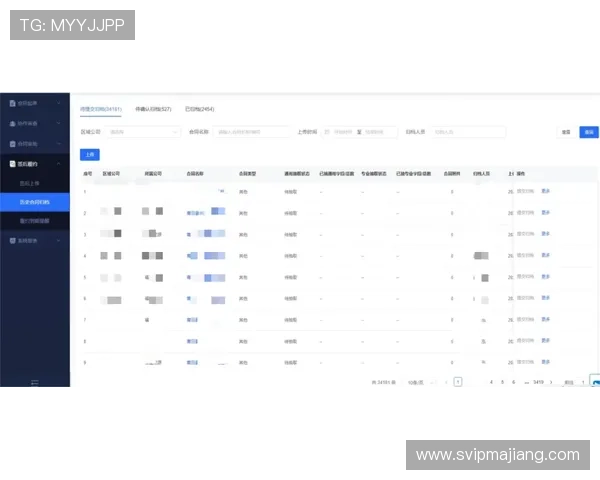Screen dimensions: 600x480
Task: Open the contract name link in row 7
Action: 192,320
